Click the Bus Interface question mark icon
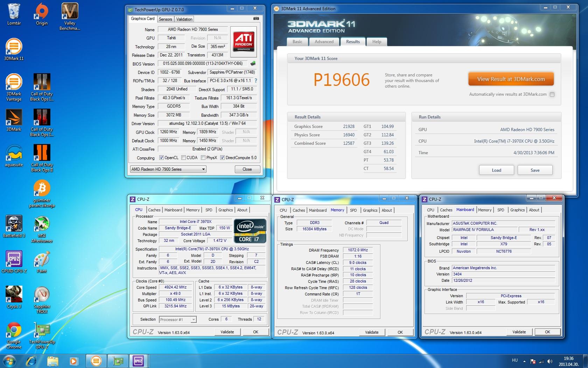The width and height of the screenshot is (588, 368). [x=256, y=81]
